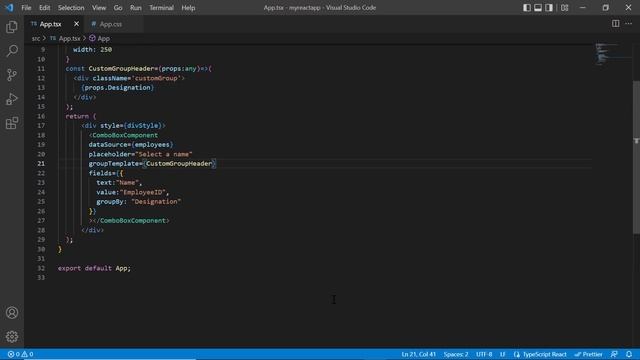Click the feedback icon in status bar

click(614, 354)
